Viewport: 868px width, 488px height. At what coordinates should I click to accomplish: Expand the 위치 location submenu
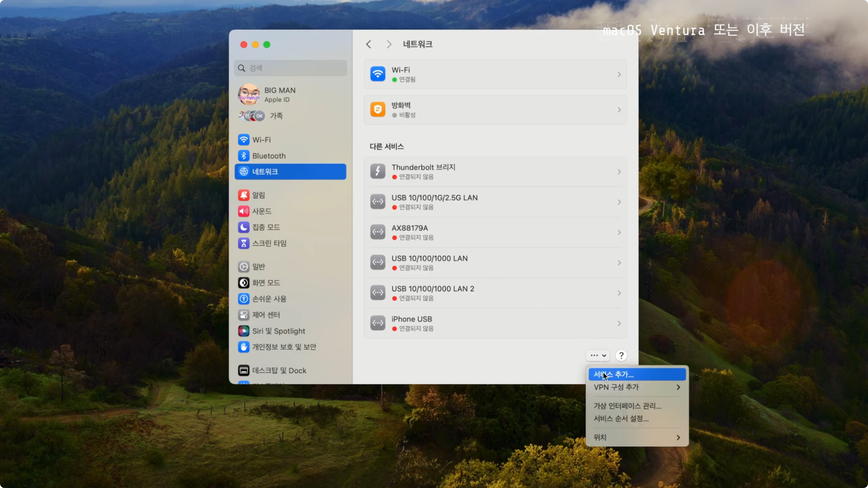[x=637, y=437]
